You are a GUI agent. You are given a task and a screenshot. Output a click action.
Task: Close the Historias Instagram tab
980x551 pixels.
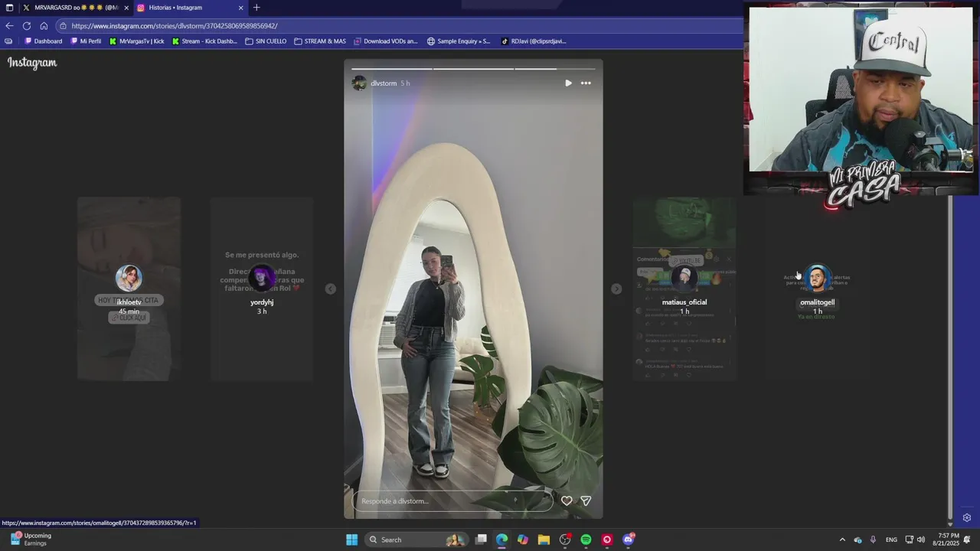pyautogui.click(x=240, y=8)
